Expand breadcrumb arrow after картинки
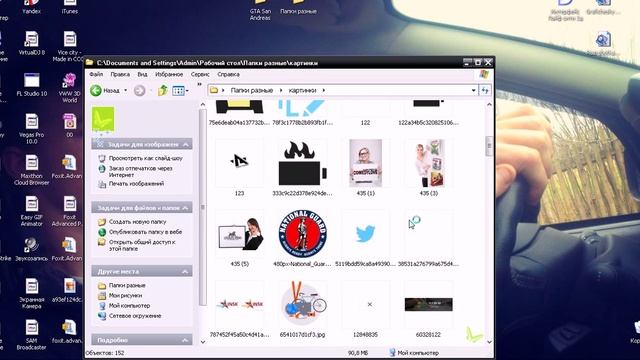The height and width of the screenshot is (360, 640). click(324, 90)
